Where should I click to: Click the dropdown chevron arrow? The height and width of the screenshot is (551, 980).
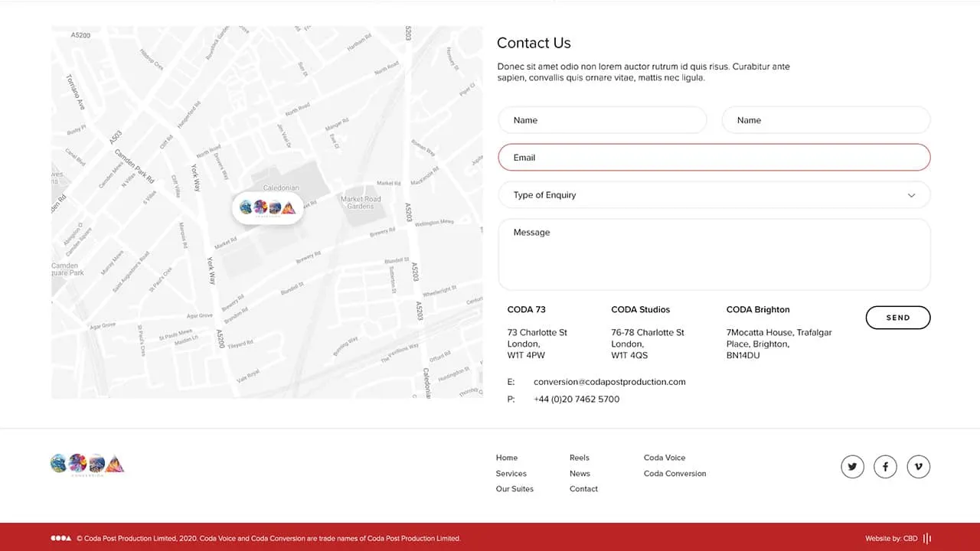[x=911, y=195]
